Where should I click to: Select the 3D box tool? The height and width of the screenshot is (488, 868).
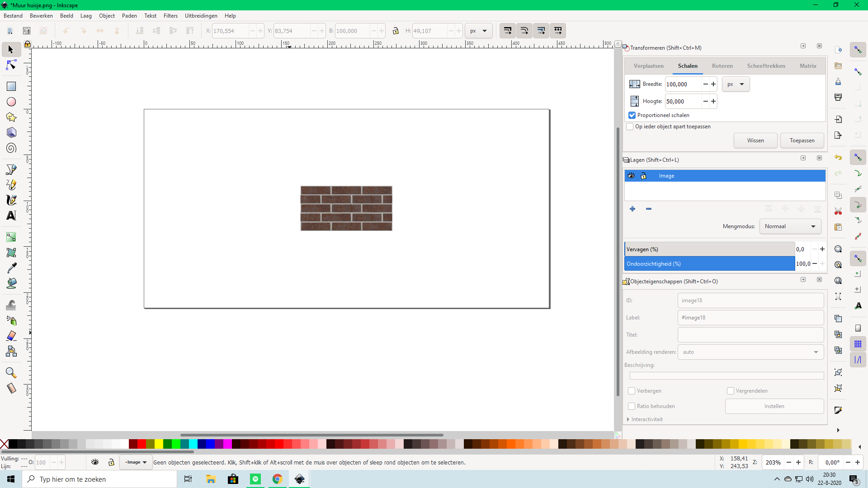(11, 133)
